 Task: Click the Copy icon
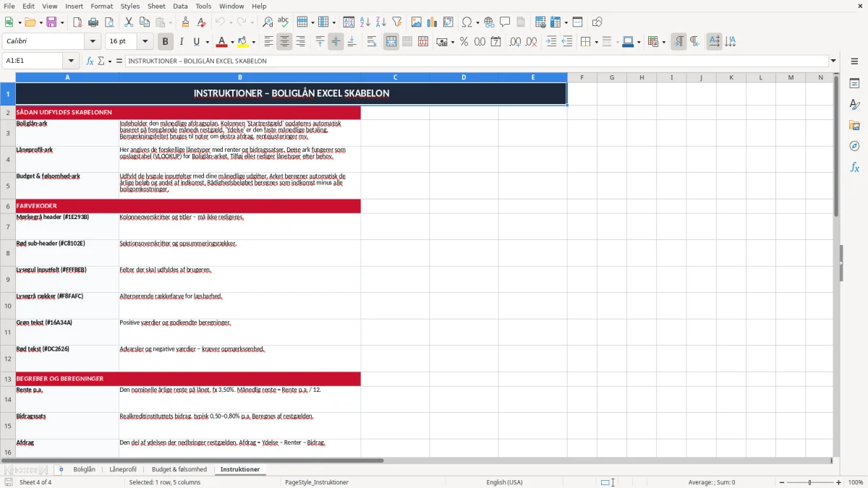click(145, 22)
